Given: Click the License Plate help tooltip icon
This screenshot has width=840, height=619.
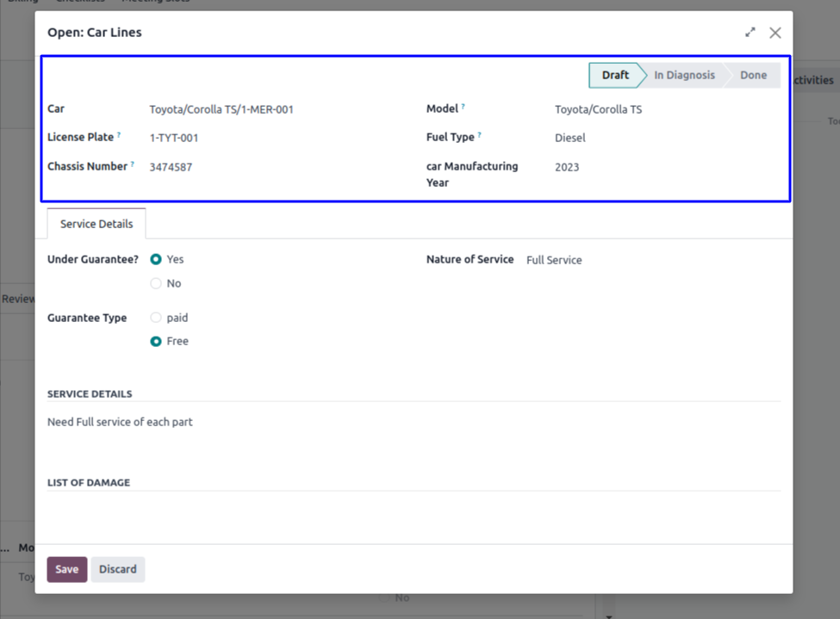Looking at the screenshot, I should coord(119,135).
